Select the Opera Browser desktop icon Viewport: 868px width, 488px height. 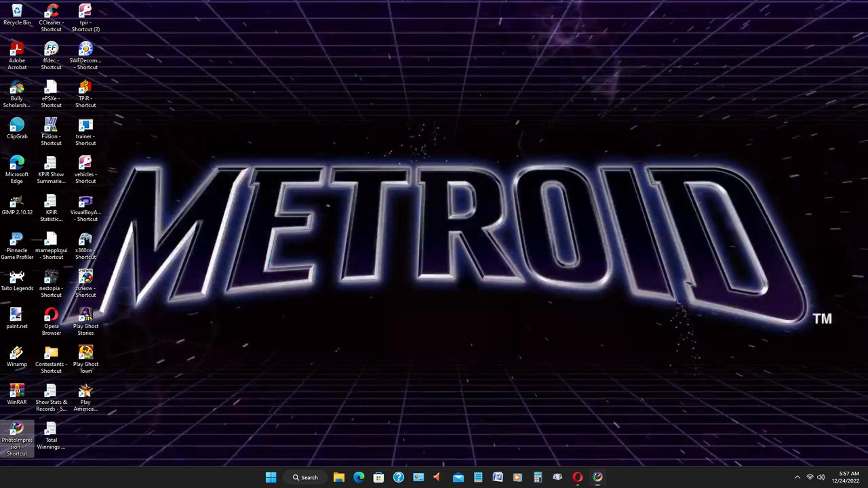(x=51, y=321)
